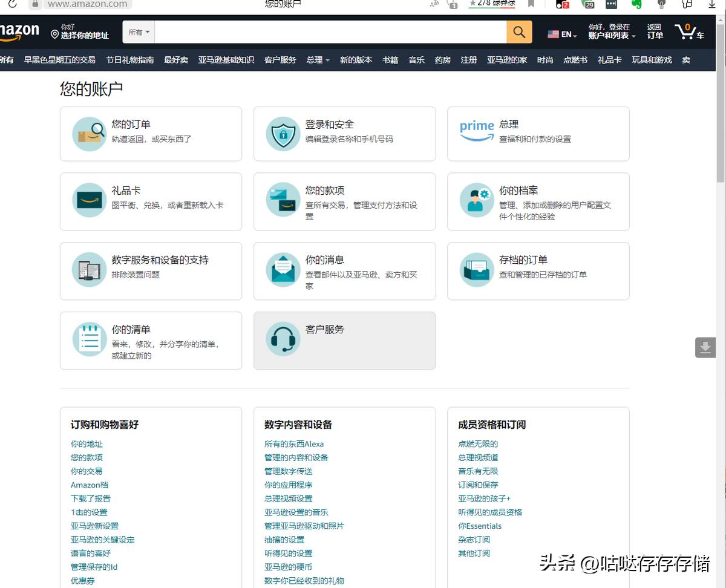Click the floating download arrow on page right
Image resolution: width=726 pixels, height=588 pixels.
pyautogui.click(x=705, y=348)
